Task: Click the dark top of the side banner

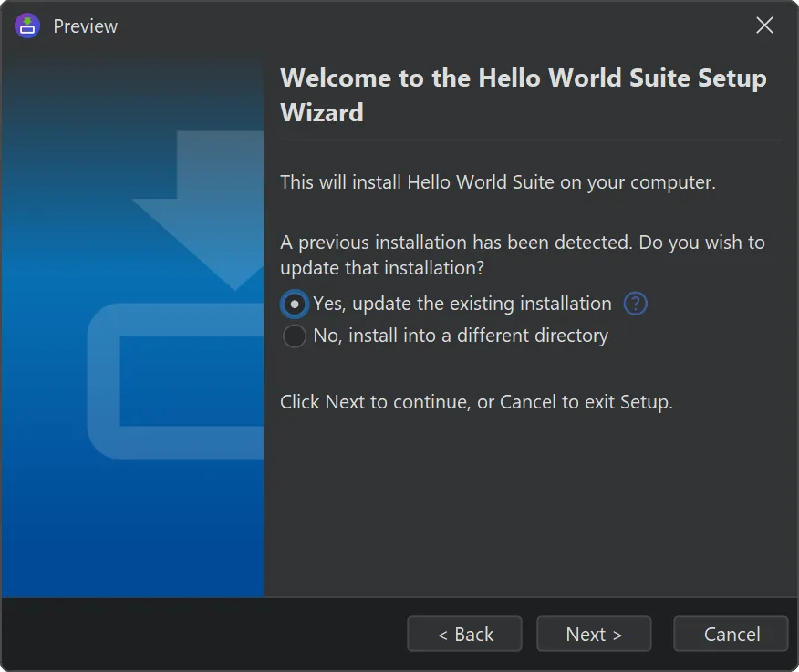Action: point(132,82)
